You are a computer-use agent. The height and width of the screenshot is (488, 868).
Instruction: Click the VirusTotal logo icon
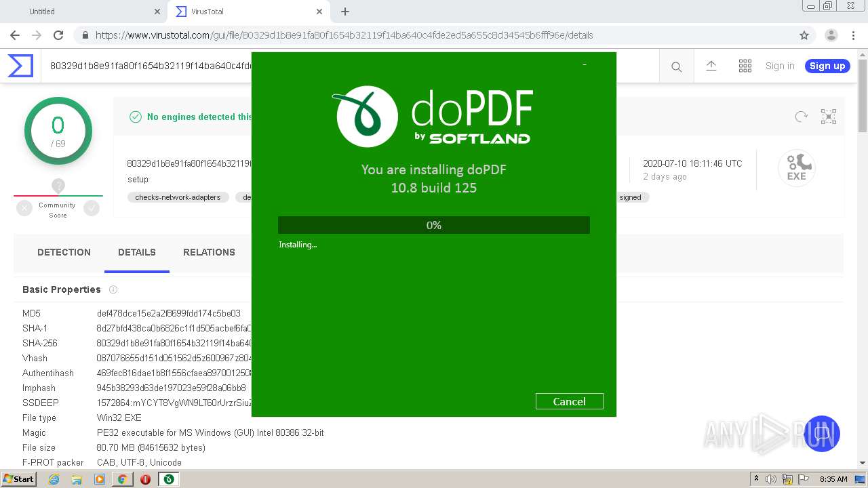pyautogui.click(x=20, y=66)
